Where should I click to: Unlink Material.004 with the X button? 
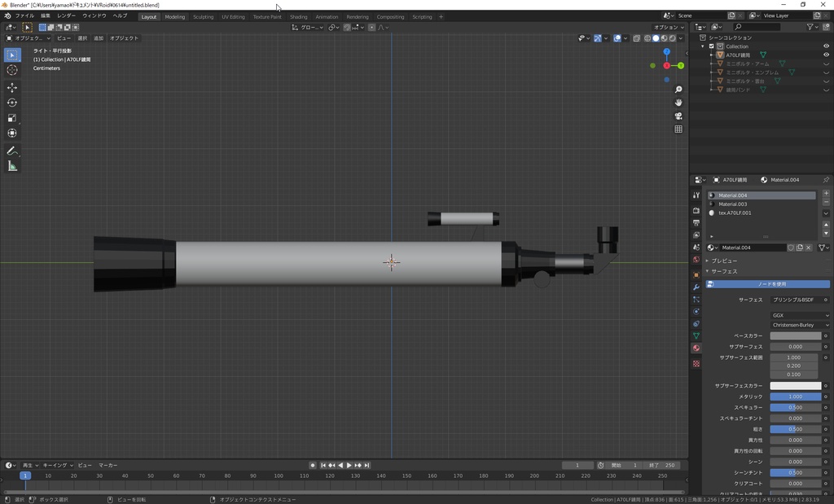tap(808, 248)
